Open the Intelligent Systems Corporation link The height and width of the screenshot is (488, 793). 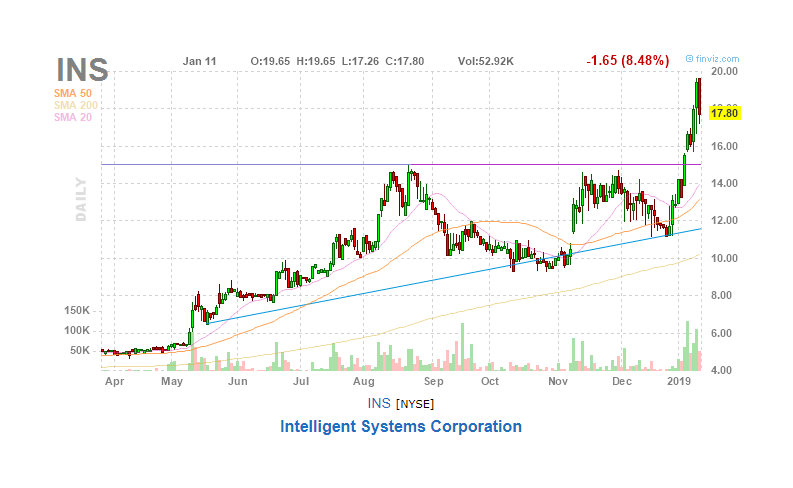401,426
